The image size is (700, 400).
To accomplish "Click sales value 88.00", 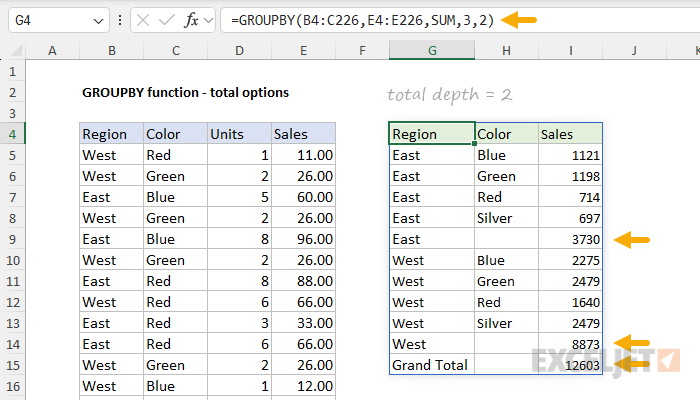I will coord(304,281).
